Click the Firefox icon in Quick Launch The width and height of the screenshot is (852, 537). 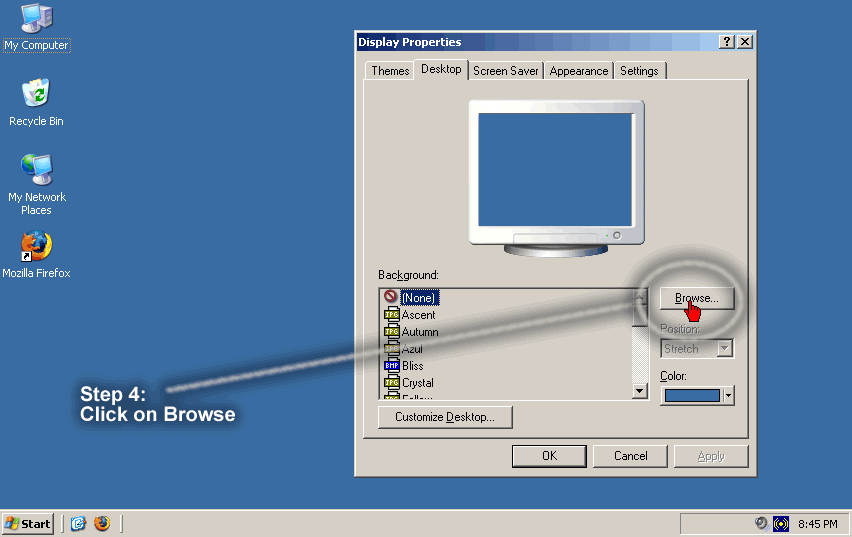[x=102, y=524]
